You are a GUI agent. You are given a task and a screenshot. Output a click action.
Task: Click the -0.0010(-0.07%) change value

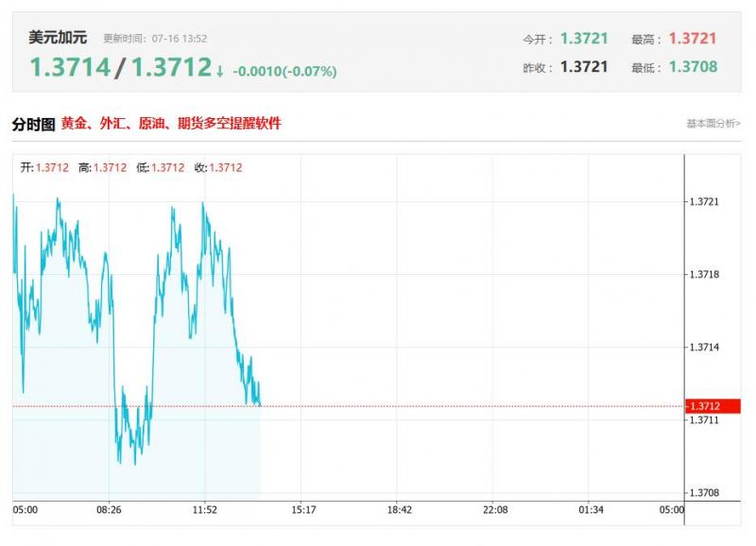tap(284, 71)
